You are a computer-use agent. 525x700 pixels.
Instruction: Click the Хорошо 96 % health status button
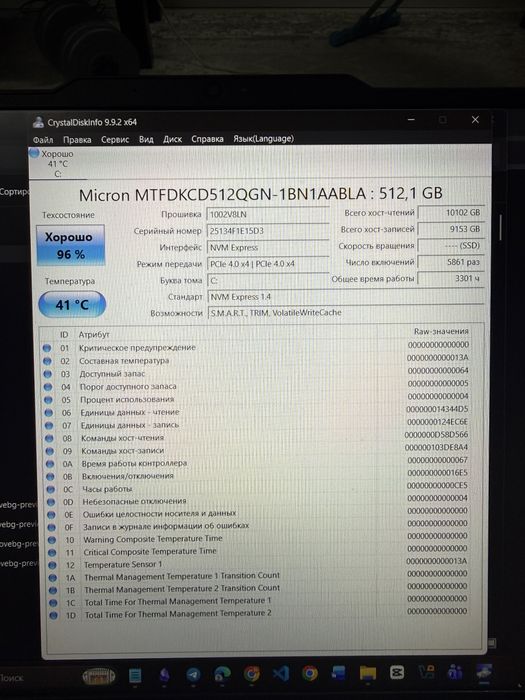(71, 245)
